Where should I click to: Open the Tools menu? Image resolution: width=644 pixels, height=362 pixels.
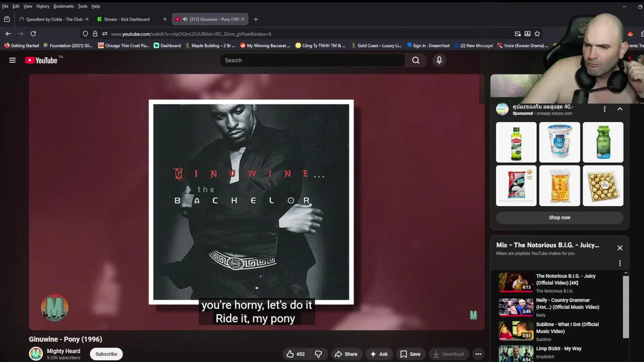pyautogui.click(x=83, y=6)
